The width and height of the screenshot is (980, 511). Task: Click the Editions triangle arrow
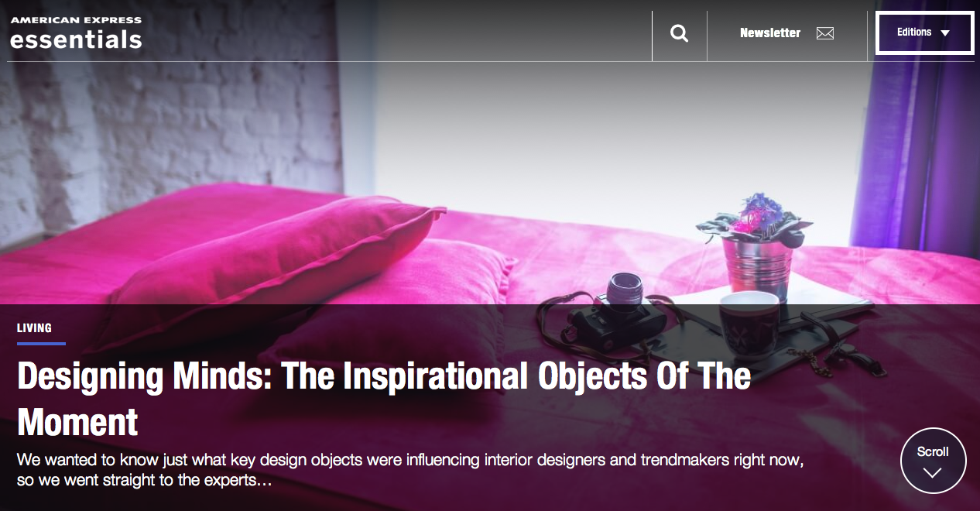944,33
